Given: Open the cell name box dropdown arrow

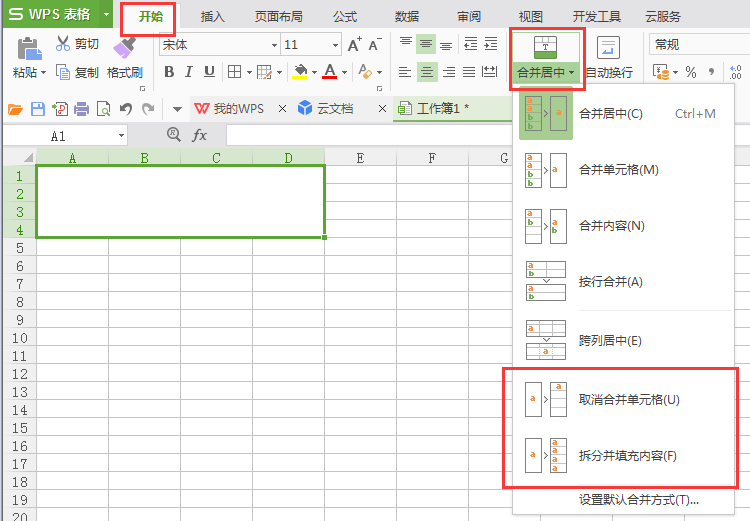Looking at the screenshot, I should coord(122,136).
